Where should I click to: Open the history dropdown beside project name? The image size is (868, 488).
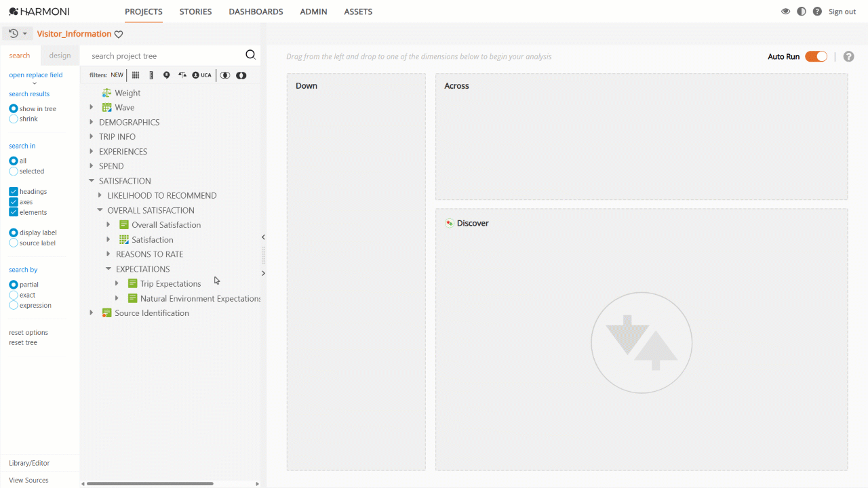click(x=18, y=33)
